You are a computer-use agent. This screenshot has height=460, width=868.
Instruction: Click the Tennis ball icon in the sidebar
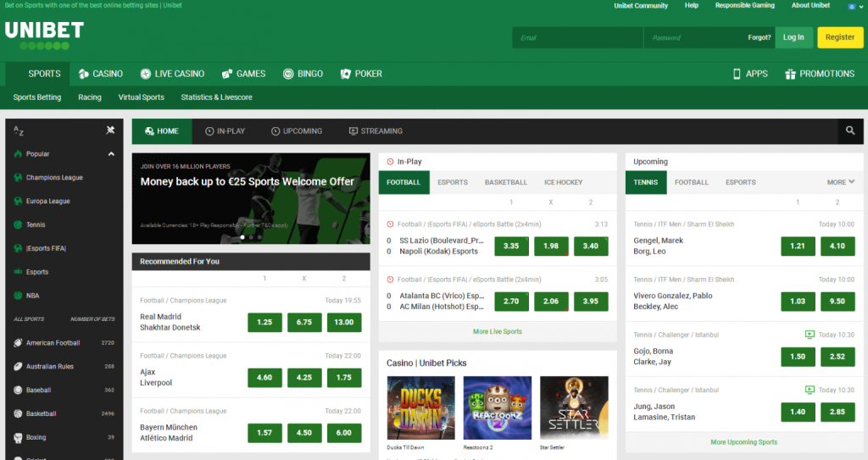coord(18,224)
